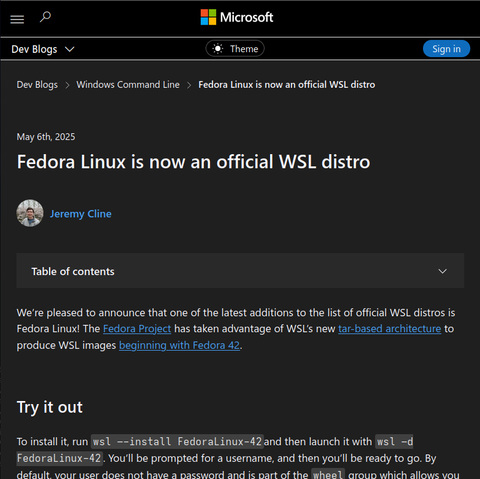Click the sun icon in Theme button
Viewport: 480px width, 479px height.
click(218, 49)
